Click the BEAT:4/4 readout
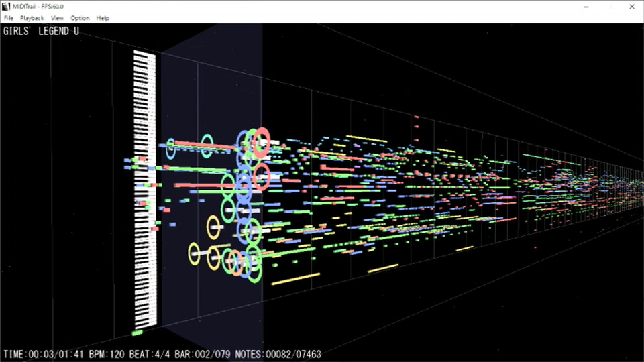Image resolution: width=644 pixels, height=362 pixels. (x=150, y=354)
